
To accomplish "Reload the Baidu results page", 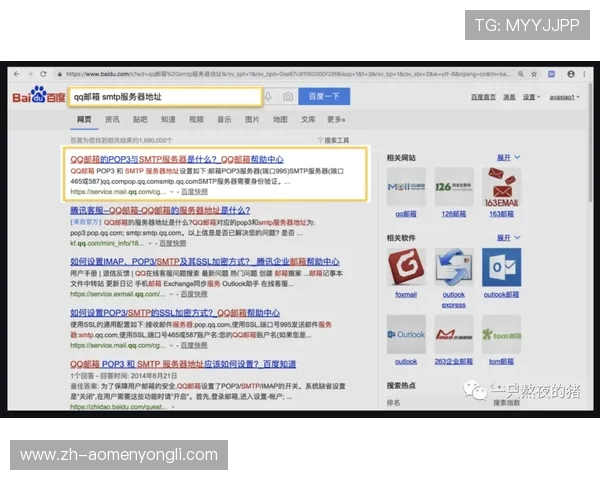I will (x=43, y=74).
